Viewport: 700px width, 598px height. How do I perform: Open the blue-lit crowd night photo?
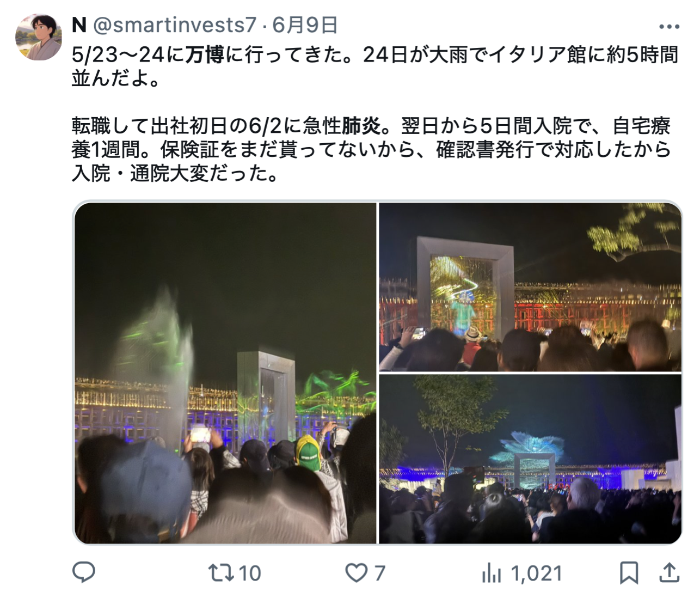[530, 459]
